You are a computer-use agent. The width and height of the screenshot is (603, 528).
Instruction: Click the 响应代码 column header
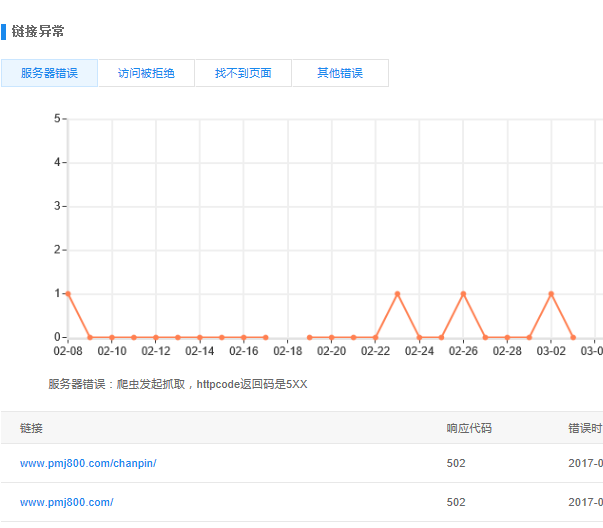click(469, 428)
